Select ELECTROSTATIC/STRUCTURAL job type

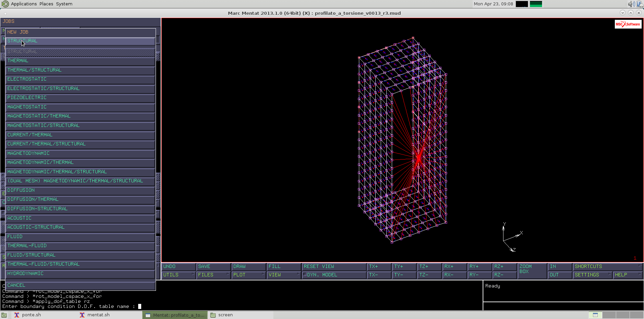tap(80, 89)
